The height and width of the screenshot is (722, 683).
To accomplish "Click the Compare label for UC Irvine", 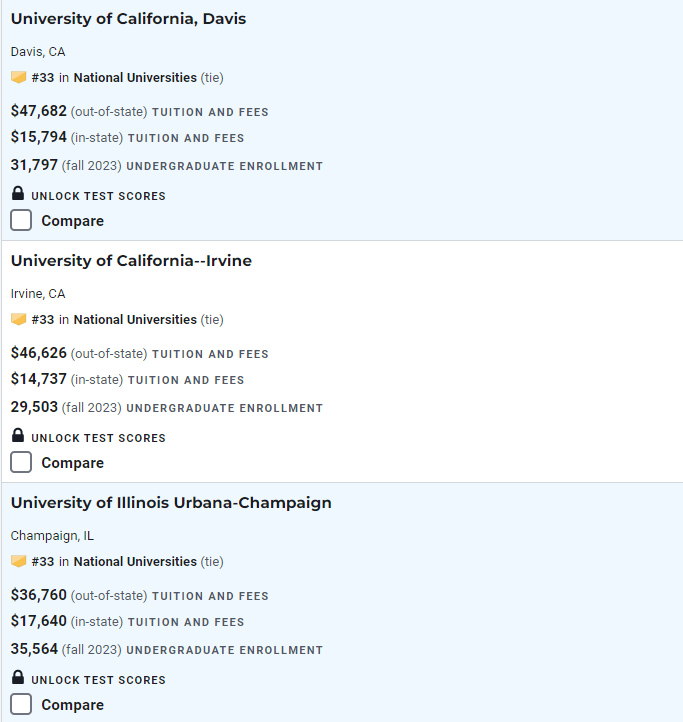I will [72, 463].
